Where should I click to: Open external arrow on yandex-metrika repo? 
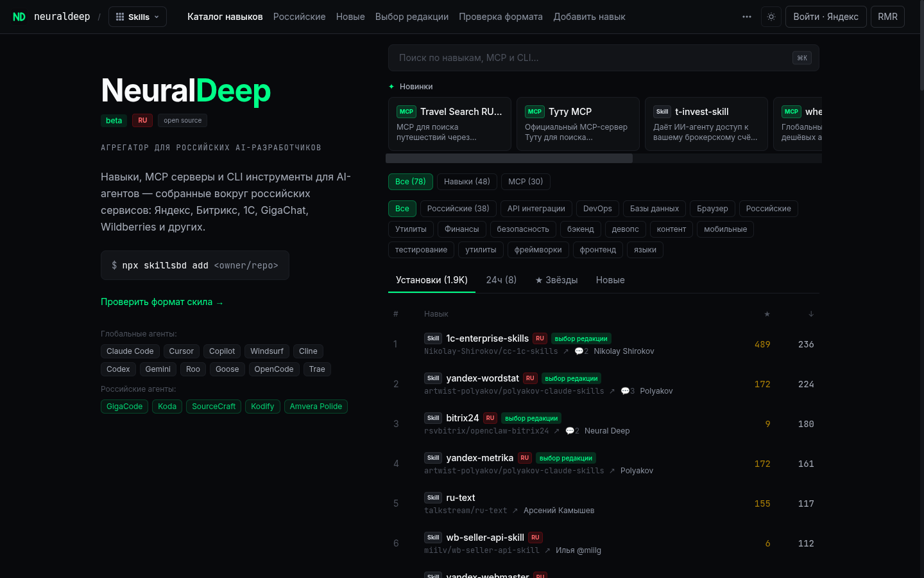[612, 471]
